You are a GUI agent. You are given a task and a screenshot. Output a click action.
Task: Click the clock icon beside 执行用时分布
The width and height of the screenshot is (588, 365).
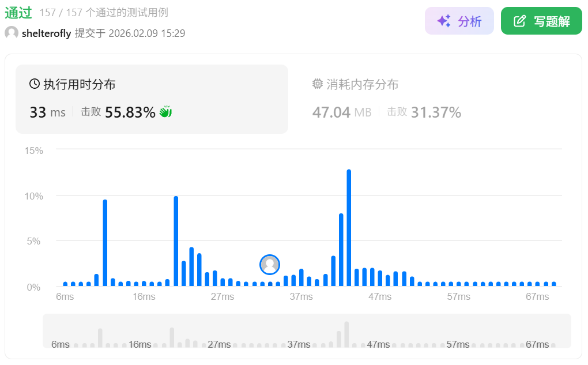(35, 84)
